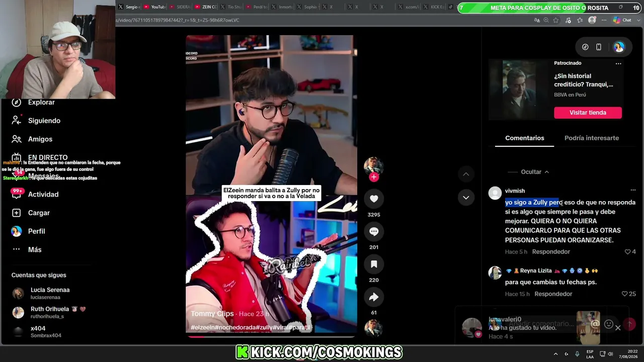Click the TikTok coins icon in top pill
This screenshot has width=644, height=362.
pos(585,47)
